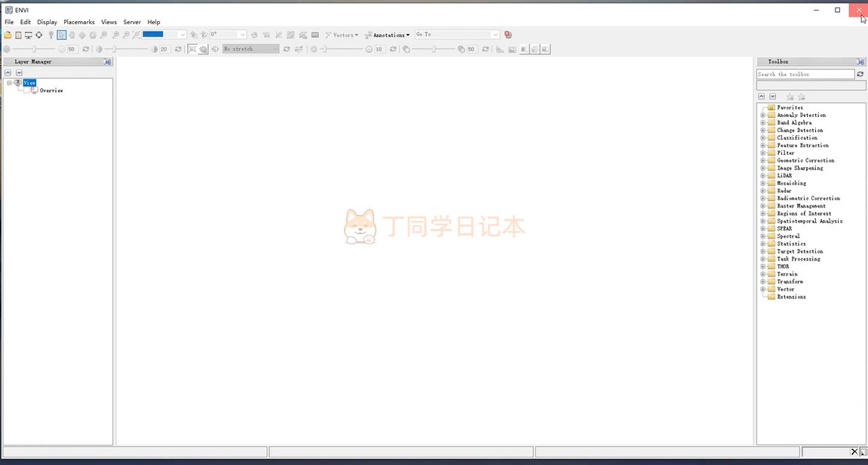The height and width of the screenshot is (465, 868).
Task: Click the portal view icon beside histogram
Action: [x=512, y=49]
